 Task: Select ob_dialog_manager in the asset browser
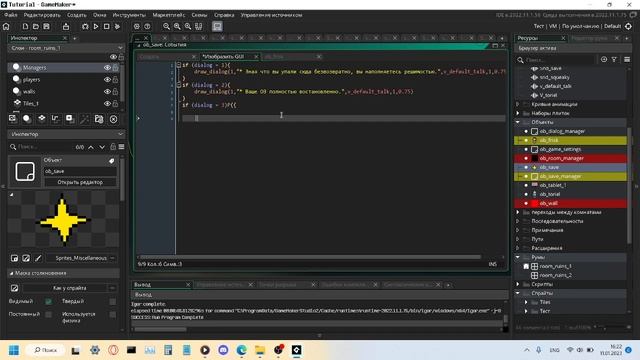(x=562, y=131)
